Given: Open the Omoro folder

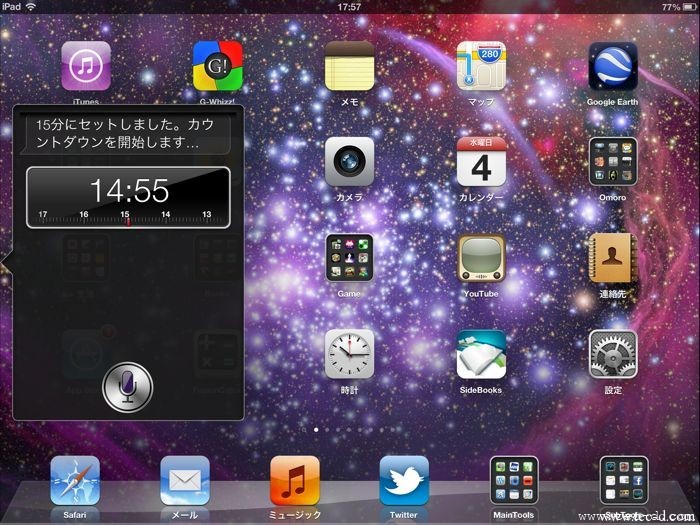Looking at the screenshot, I should click(612, 162).
